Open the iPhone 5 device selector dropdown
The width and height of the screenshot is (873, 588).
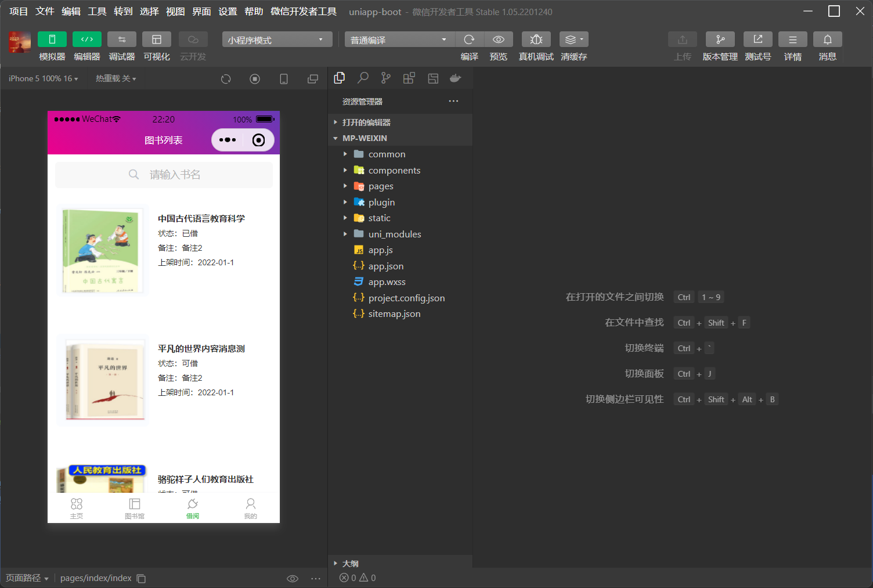[44, 78]
